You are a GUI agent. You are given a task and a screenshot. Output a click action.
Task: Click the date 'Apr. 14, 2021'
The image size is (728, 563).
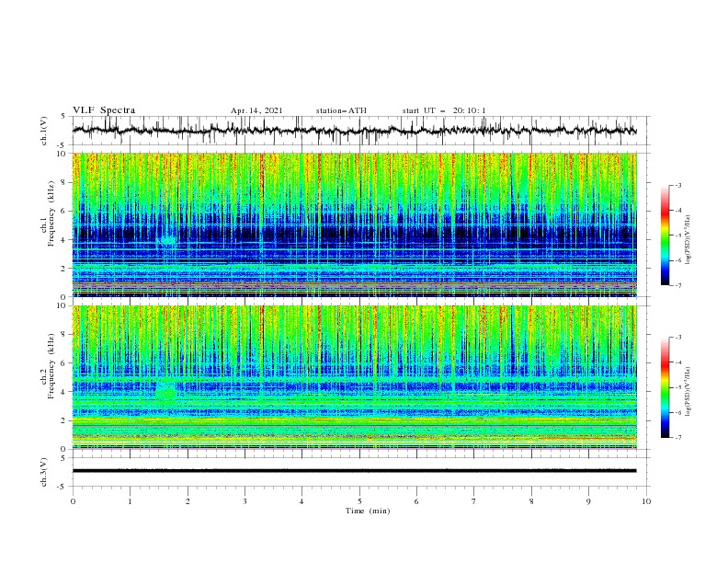pos(256,110)
